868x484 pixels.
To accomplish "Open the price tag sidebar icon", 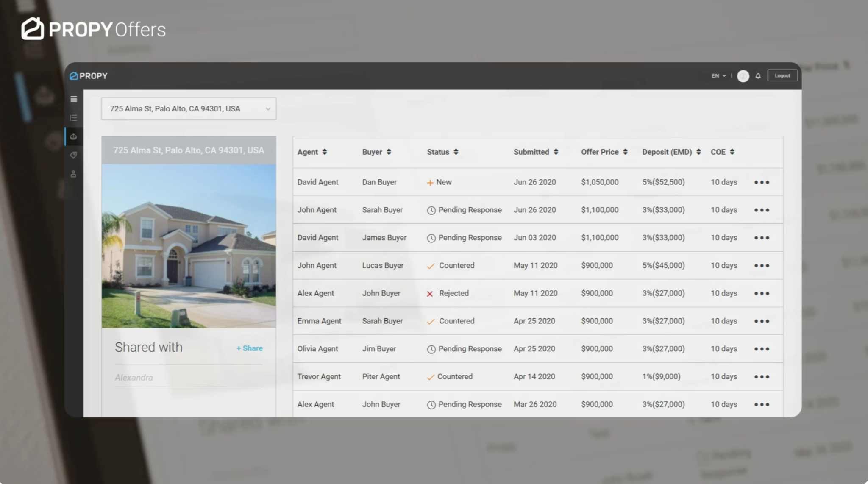I will pos(74,155).
